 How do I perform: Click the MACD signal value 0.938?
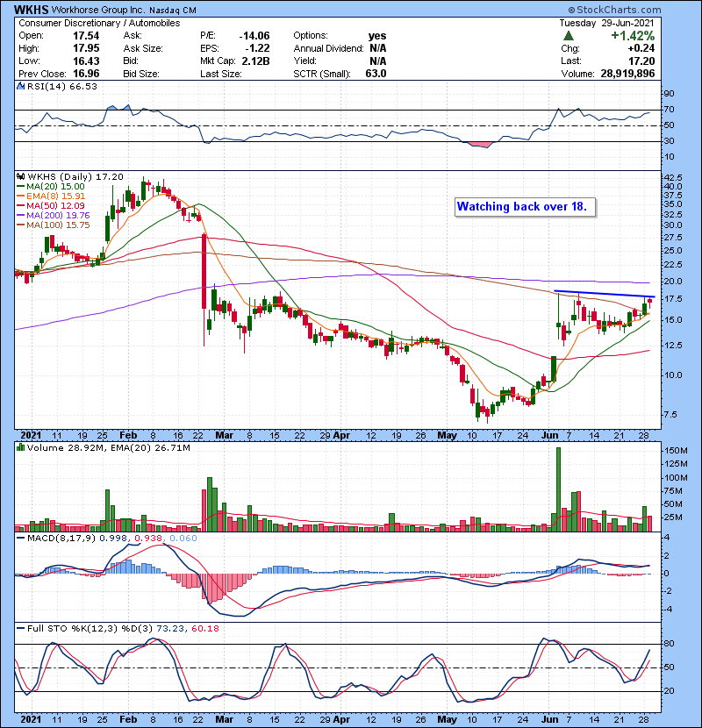pyautogui.click(x=148, y=539)
